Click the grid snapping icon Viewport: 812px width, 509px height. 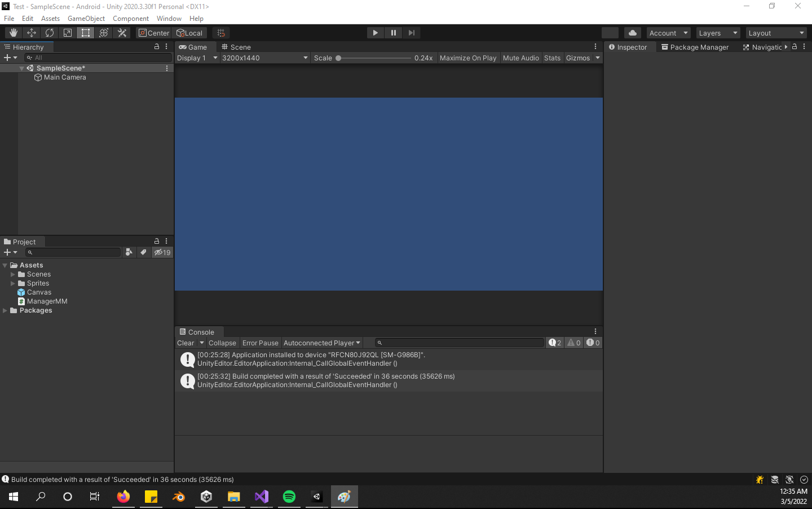point(220,32)
